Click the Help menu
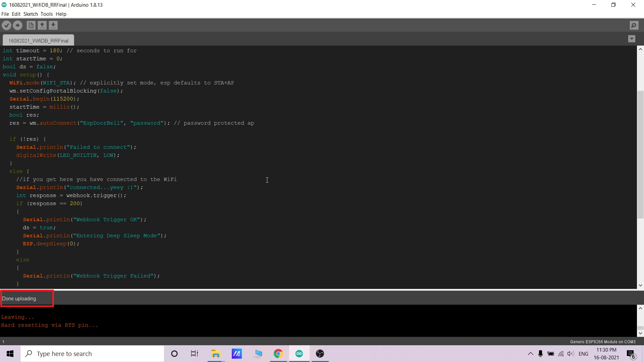The image size is (644, 362). click(61, 14)
